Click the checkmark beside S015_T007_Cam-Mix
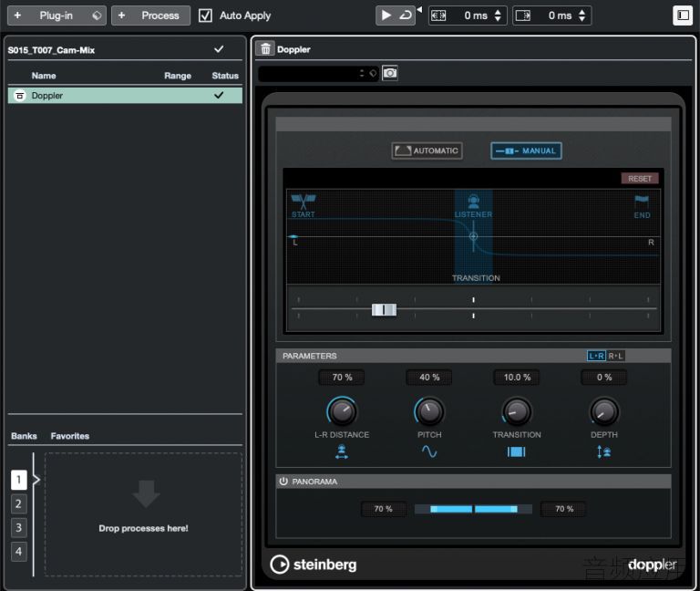This screenshot has width=700, height=591. point(219,49)
